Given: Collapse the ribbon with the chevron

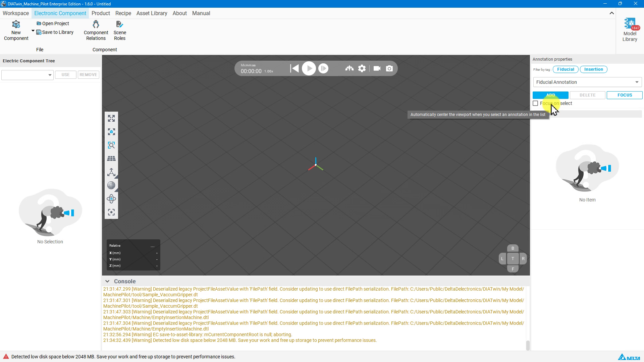Looking at the screenshot, I should click(611, 13).
